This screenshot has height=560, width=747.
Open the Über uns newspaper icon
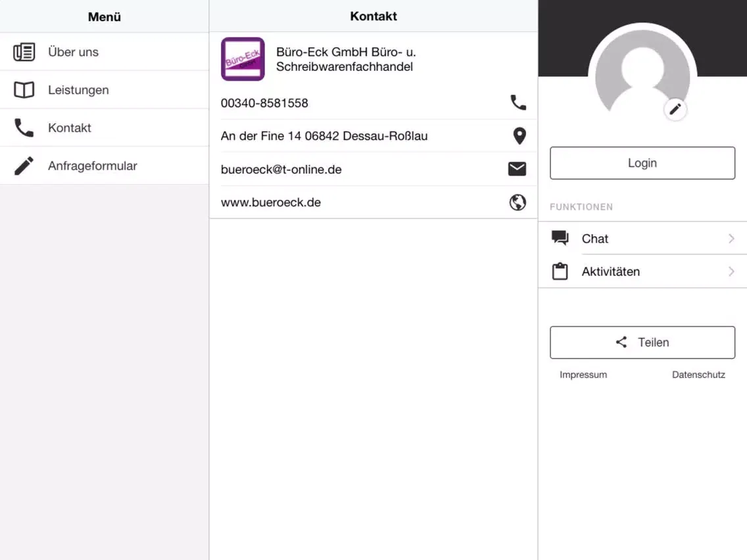(x=24, y=52)
